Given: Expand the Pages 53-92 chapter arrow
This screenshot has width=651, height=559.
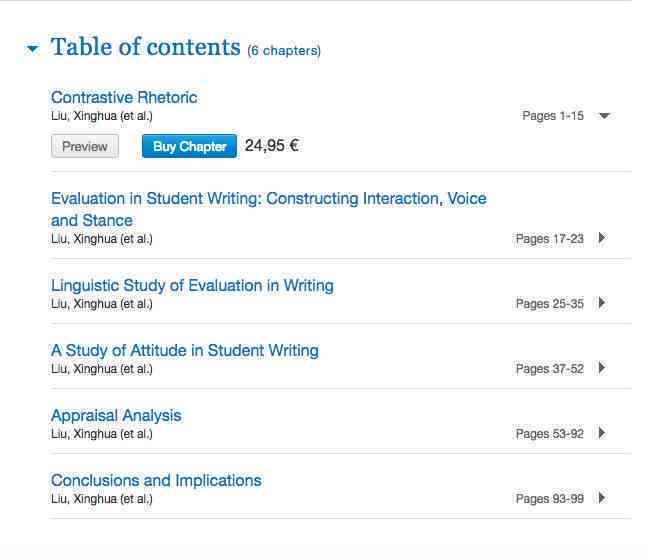Looking at the screenshot, I should point(602,433).
